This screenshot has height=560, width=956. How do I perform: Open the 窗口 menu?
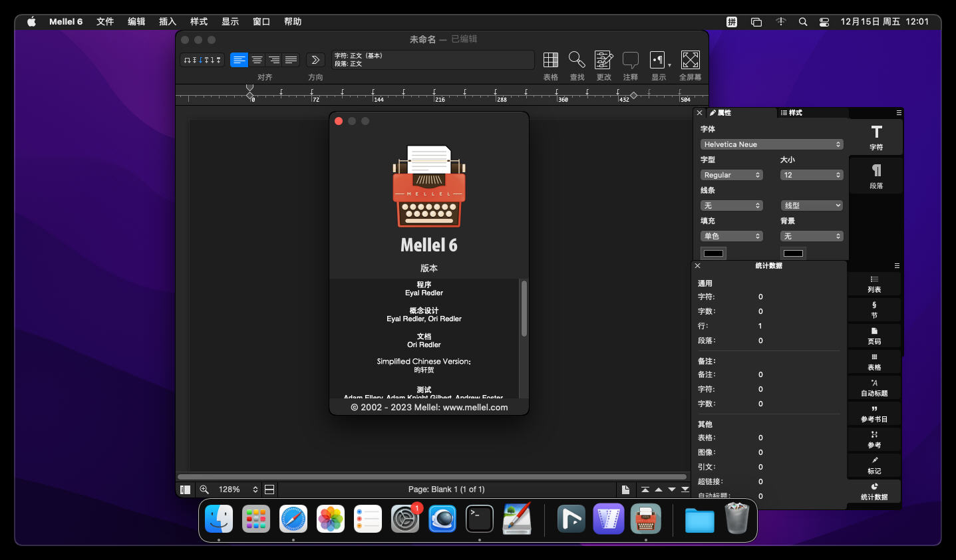click(x=261, y=21)
